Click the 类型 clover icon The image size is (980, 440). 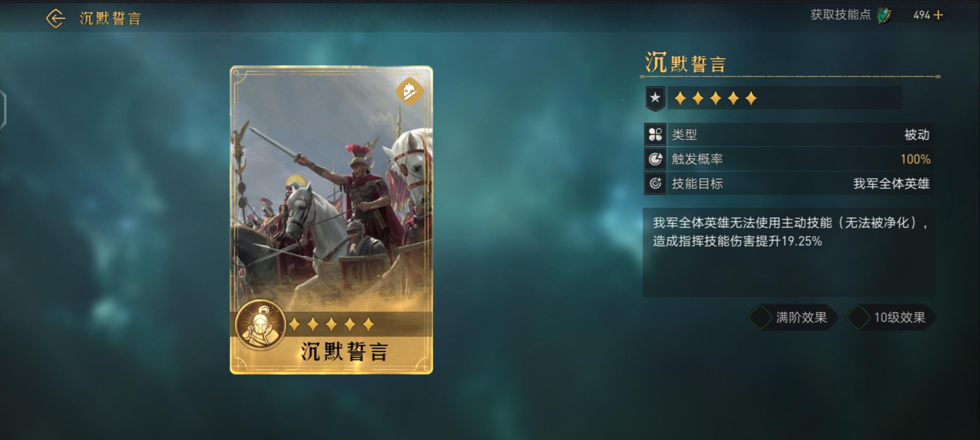pos(655,134)
